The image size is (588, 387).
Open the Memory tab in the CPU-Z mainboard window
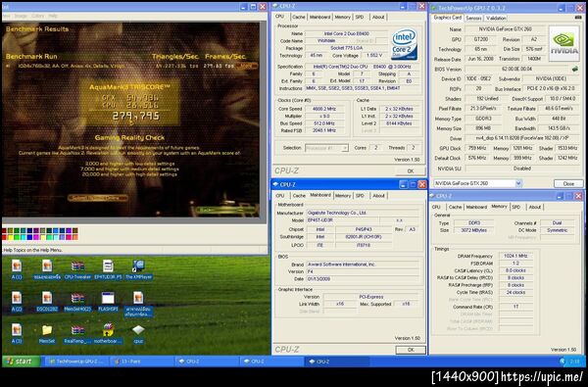click(x=343, y=195)
